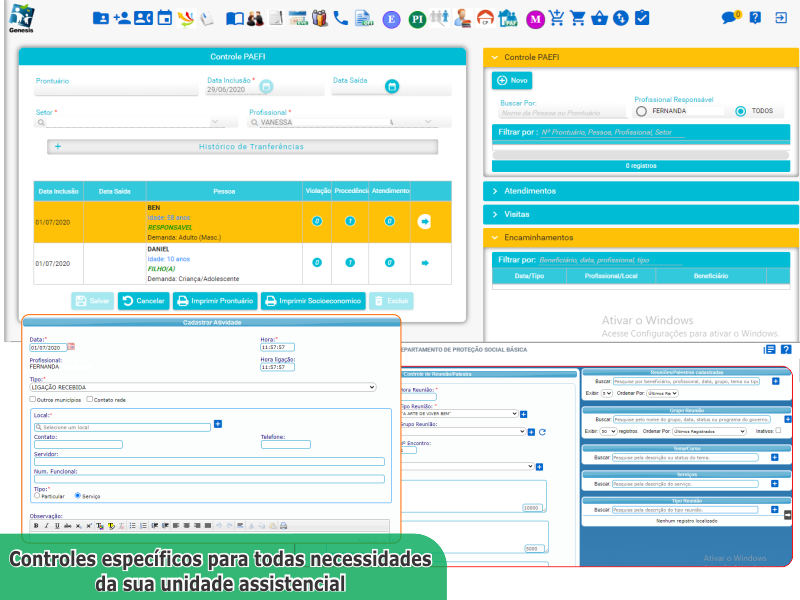
Task: Click the help question mark icon
Action: click(x=755, y=18)
